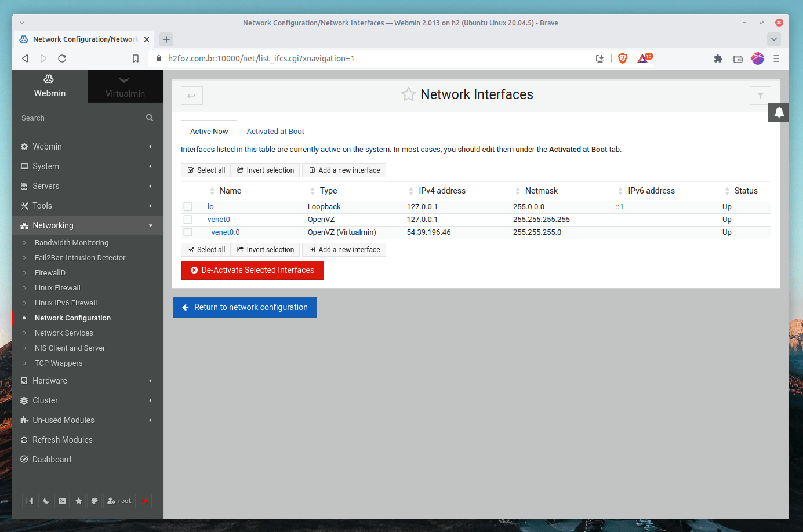The height and width of the screenshot is (532, 803).
Task: Select the venet0:0 row checkbox
Action: (188, 232)
